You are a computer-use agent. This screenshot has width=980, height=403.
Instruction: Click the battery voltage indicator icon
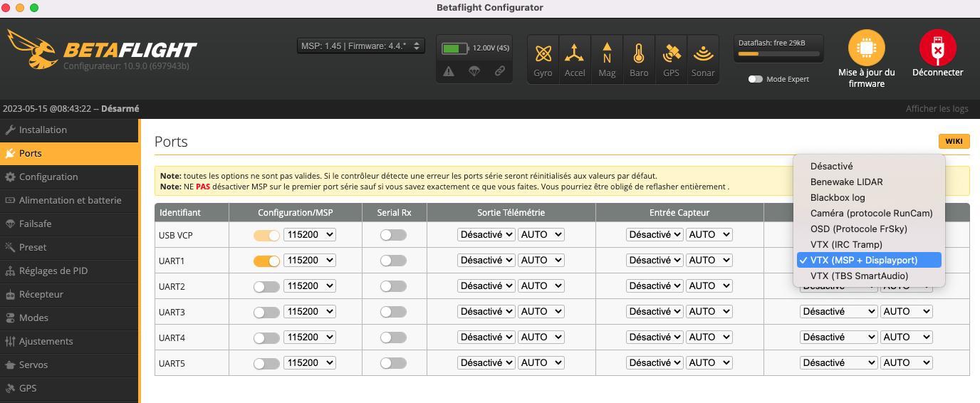tap(454, 48)
